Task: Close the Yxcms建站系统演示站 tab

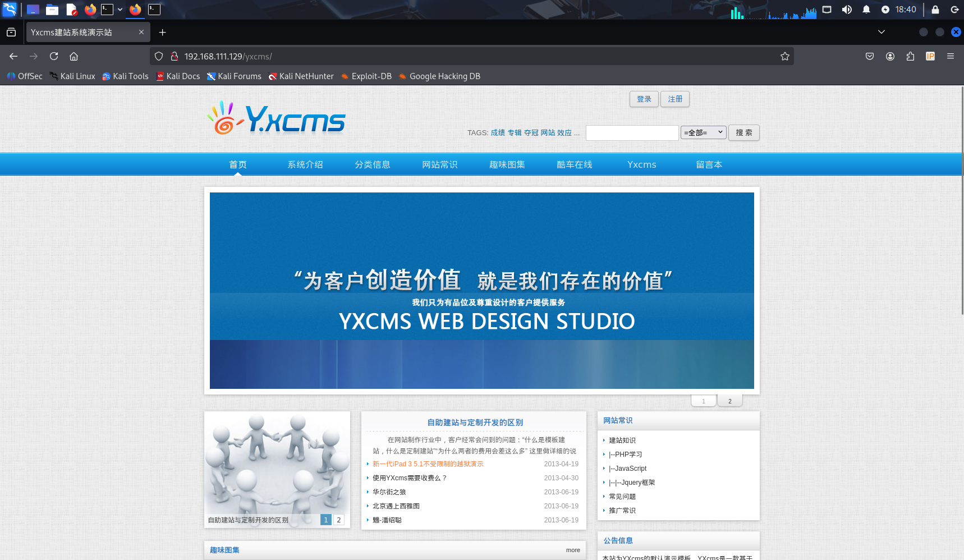Action: (x=141, y=32)
